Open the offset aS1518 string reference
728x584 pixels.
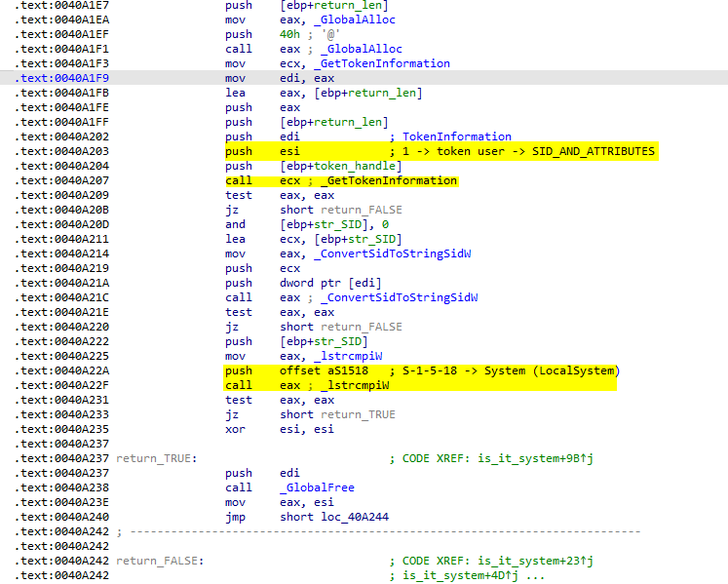[321, 370]
